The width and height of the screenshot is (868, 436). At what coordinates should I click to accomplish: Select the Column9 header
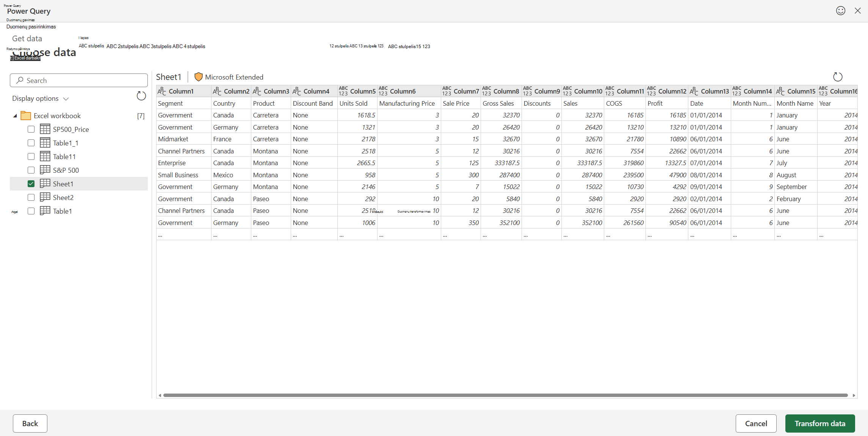541,91
